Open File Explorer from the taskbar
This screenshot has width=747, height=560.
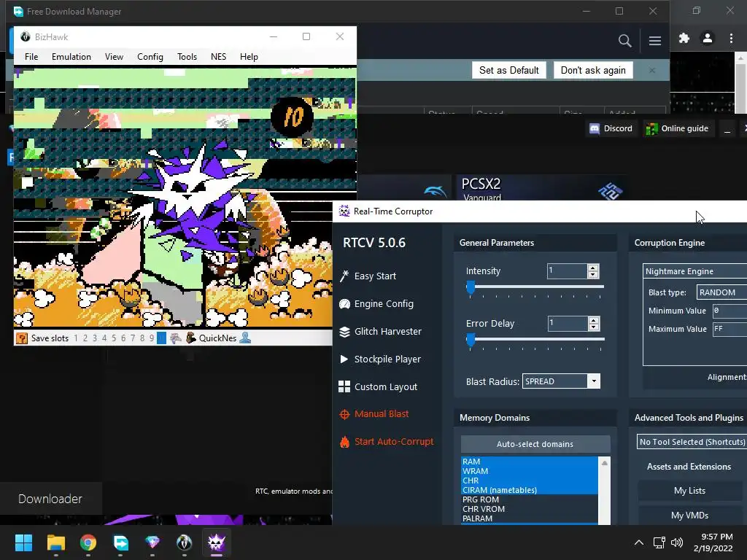pyautogui.click(x=56, y=542)
